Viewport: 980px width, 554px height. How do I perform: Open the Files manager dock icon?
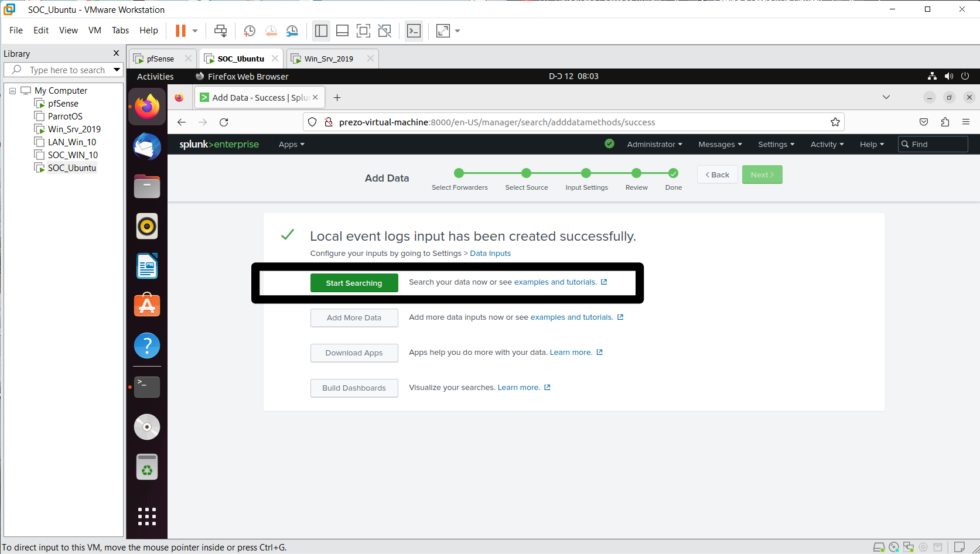147,186
